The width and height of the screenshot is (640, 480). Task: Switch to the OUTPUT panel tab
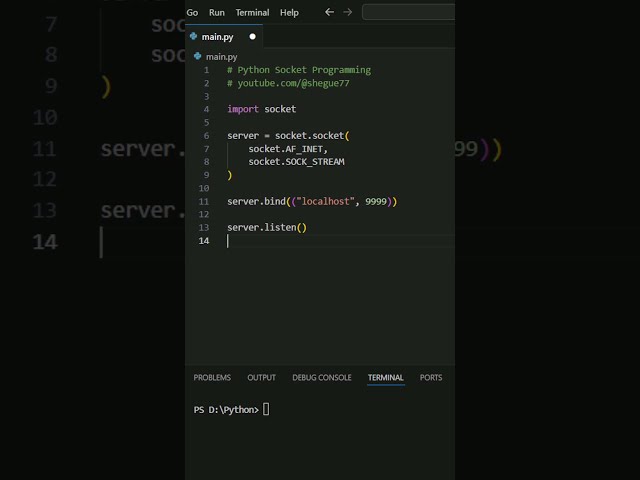tap(261, 378)
